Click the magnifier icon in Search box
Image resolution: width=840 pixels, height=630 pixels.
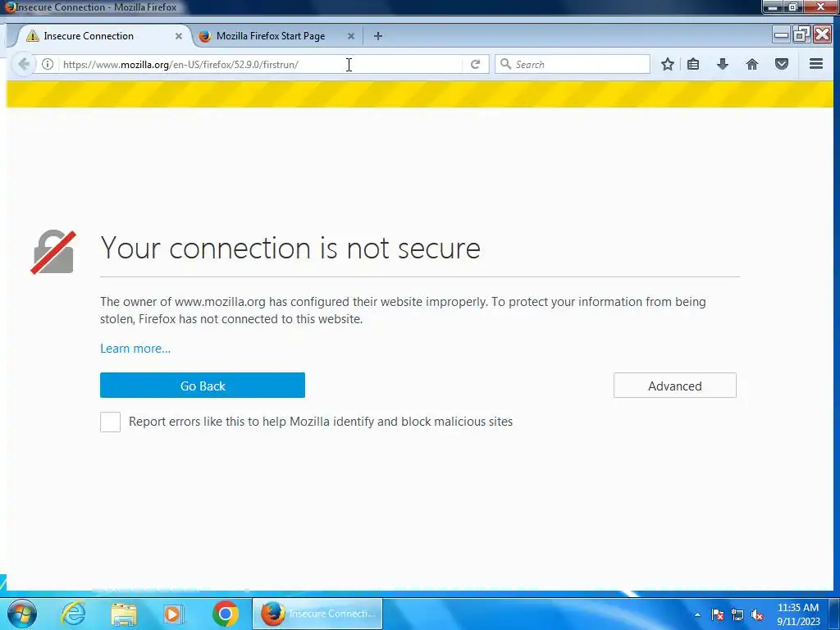coord(505,64)
